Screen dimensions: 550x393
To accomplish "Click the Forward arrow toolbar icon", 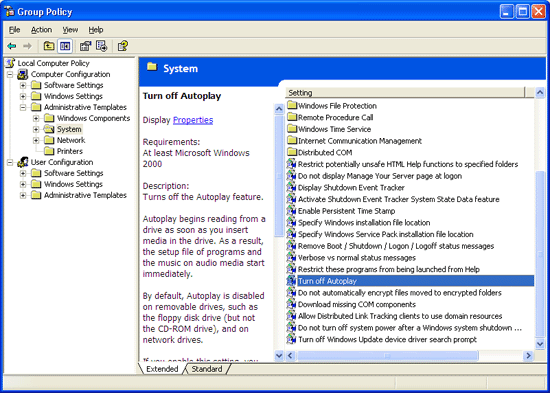I will point(27,46).
